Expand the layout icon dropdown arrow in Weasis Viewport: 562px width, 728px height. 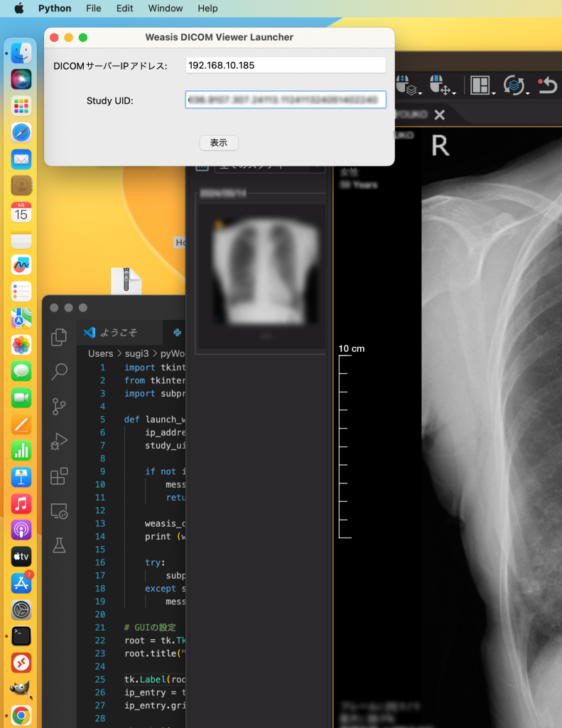(494, 93)
